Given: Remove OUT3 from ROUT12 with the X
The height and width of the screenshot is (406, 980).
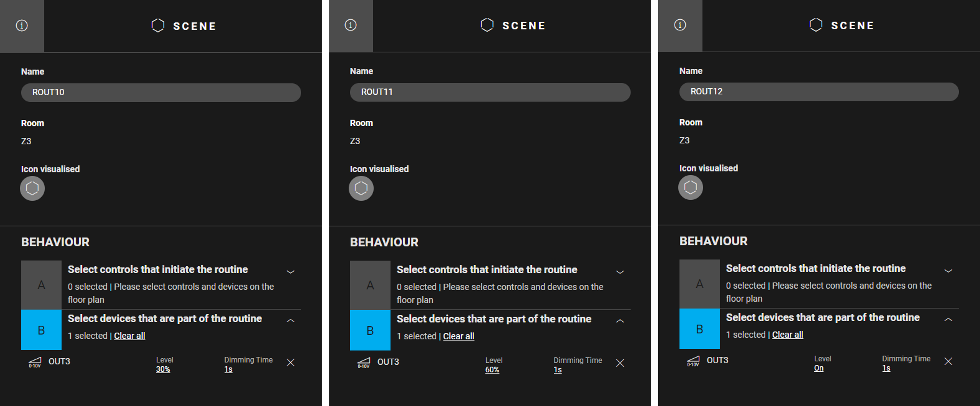Looking at the screenshot, I should [x=949, y=362].
